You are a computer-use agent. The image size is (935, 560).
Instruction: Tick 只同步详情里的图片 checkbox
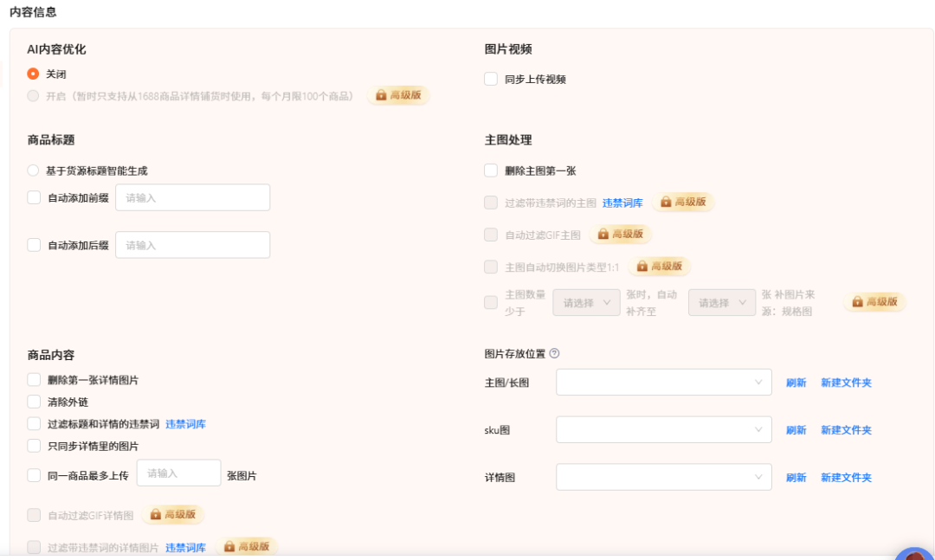[x=34, y=446]
